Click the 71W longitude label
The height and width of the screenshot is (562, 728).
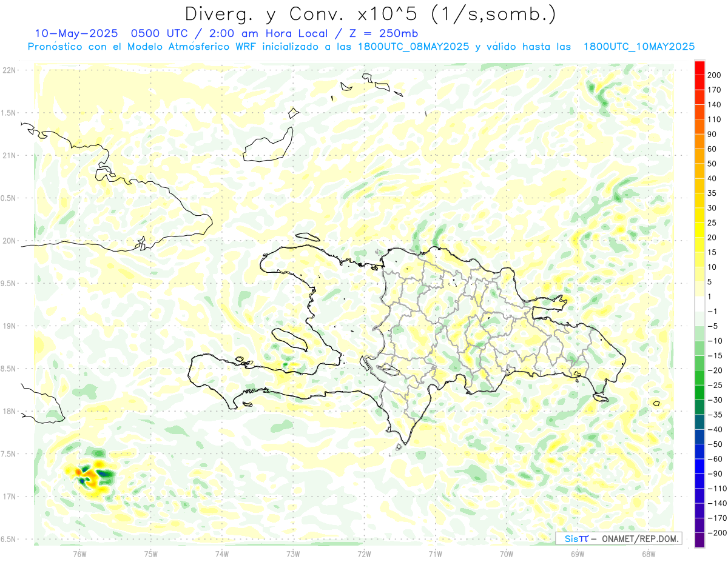436,554
